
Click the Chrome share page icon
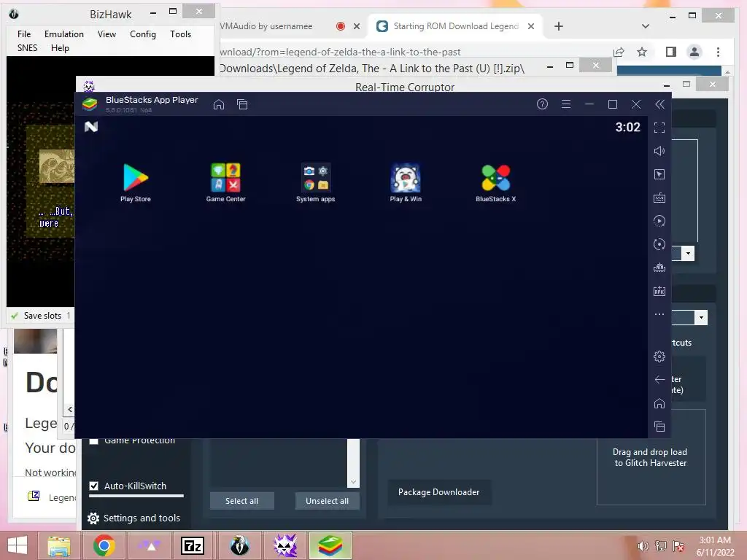tap(619, 52)
